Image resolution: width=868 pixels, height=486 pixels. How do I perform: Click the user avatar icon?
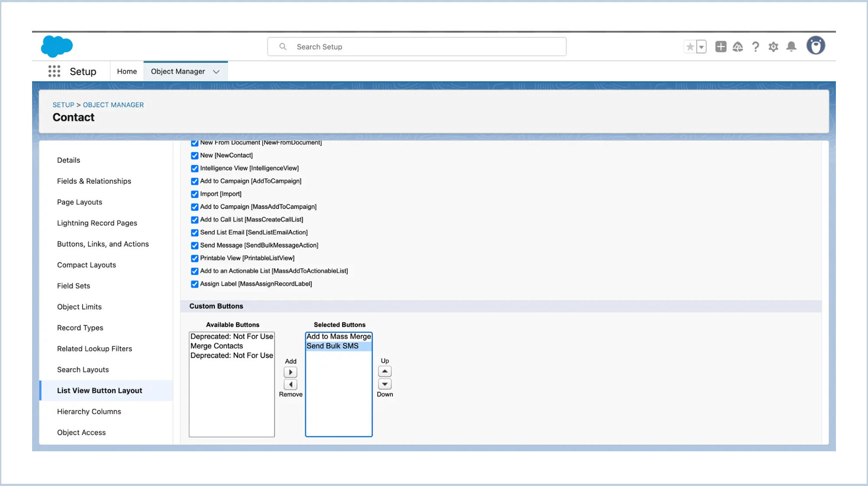815,46
